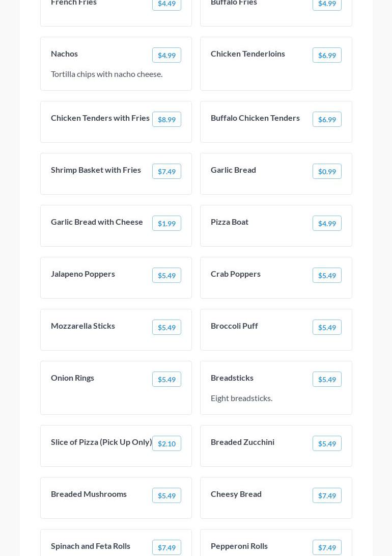Click the $2.10 Slice of Pizza price button

coord(166,443)
